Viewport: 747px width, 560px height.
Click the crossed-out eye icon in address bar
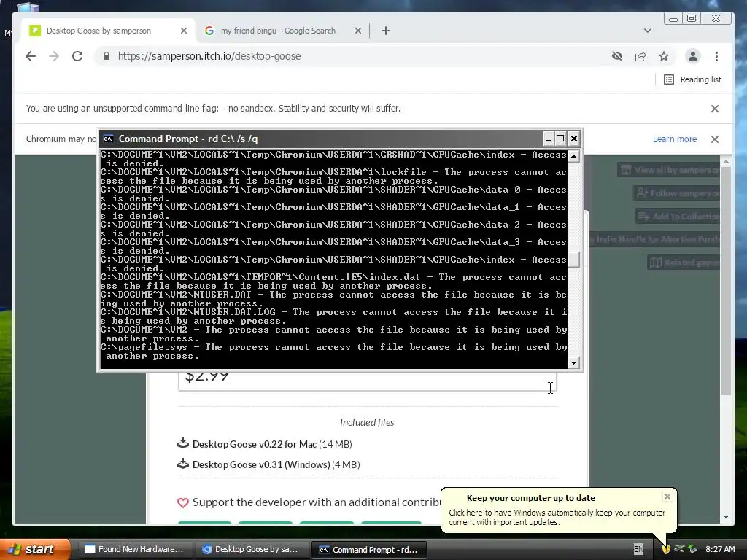pyautogui.click(x=617, y=56)
